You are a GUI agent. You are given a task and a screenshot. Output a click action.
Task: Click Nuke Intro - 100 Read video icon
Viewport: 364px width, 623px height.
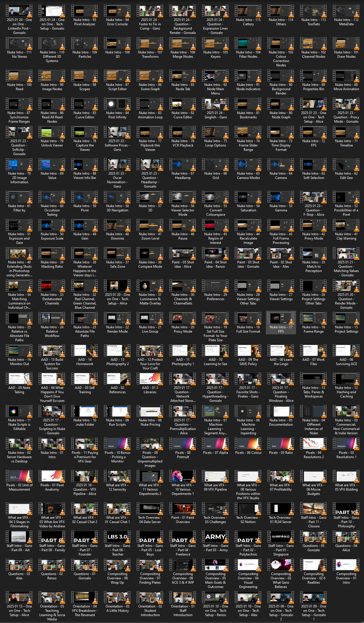(20, 76)
